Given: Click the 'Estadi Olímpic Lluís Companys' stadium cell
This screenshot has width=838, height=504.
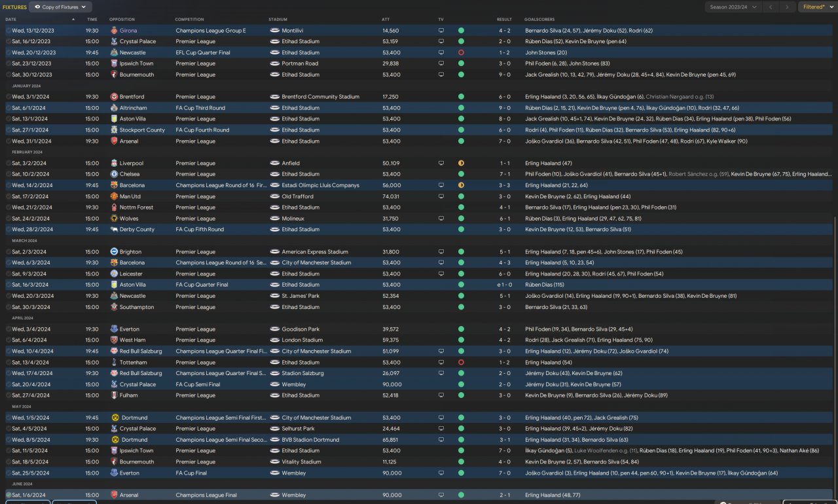Looking at the screenshot, I should [x=320, y=185].
